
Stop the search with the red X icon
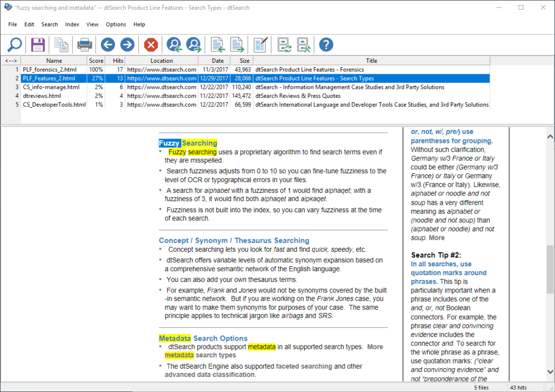tap(150, 44)
